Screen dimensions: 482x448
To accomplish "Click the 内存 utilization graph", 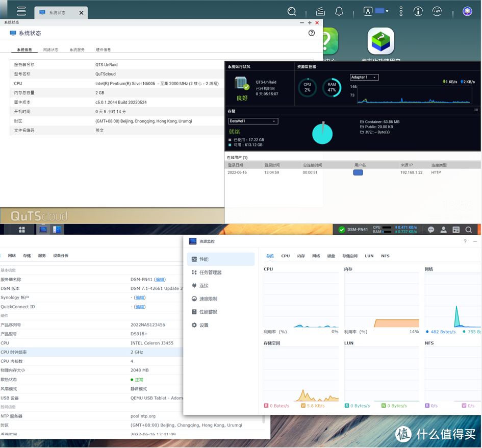I will pyautogui.click(x=382, y=301).
